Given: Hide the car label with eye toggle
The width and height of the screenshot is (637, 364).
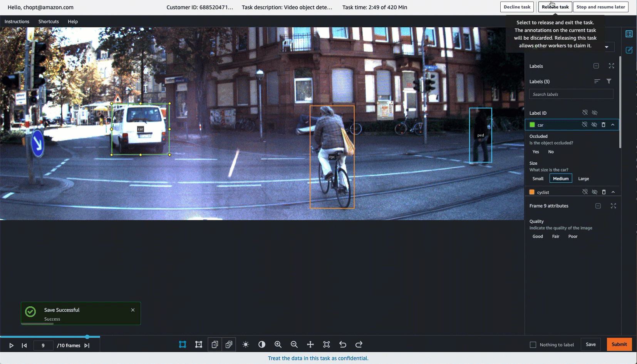Looking at the screenshot, I should (x=594, y=125).
